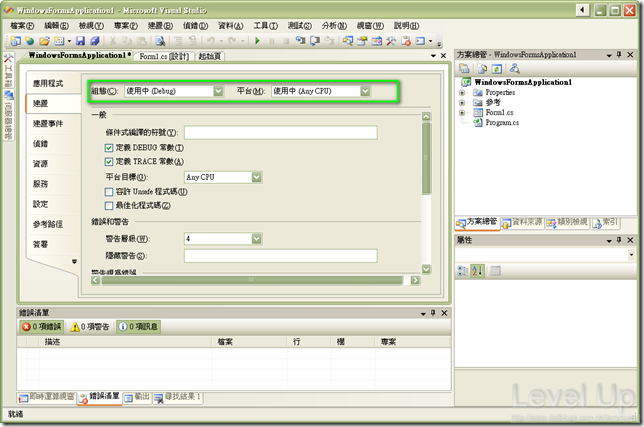Open the 建置 menu in menu bar
Screen dimensions: 644x427
(x=161, y=26)
